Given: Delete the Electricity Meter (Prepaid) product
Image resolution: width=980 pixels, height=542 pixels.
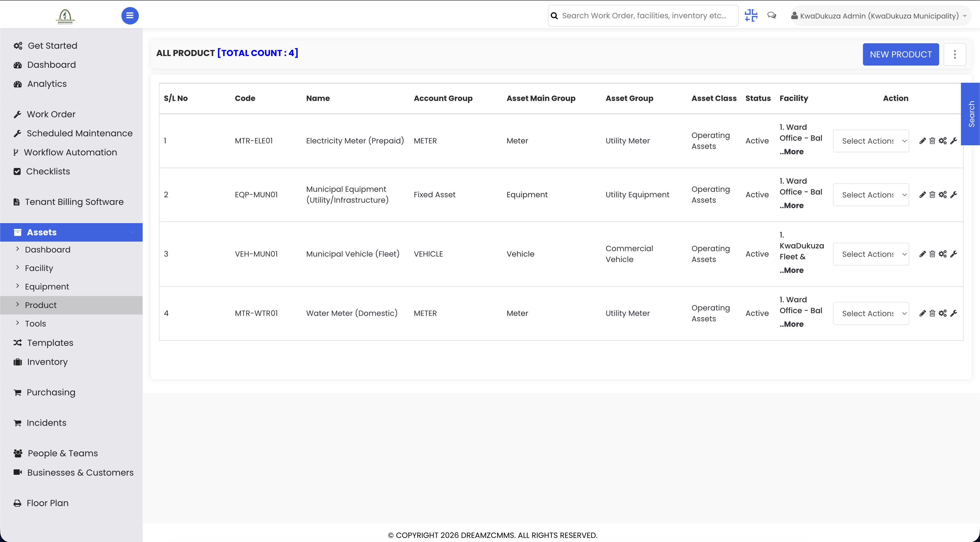Looking at the screenshot, I should click(932, 141).
